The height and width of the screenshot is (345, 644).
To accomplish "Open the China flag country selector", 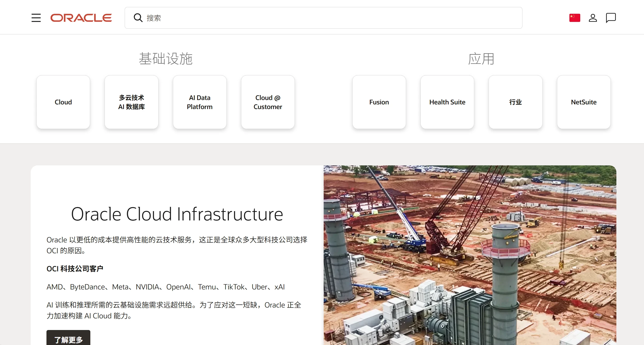I will [575, 18].
